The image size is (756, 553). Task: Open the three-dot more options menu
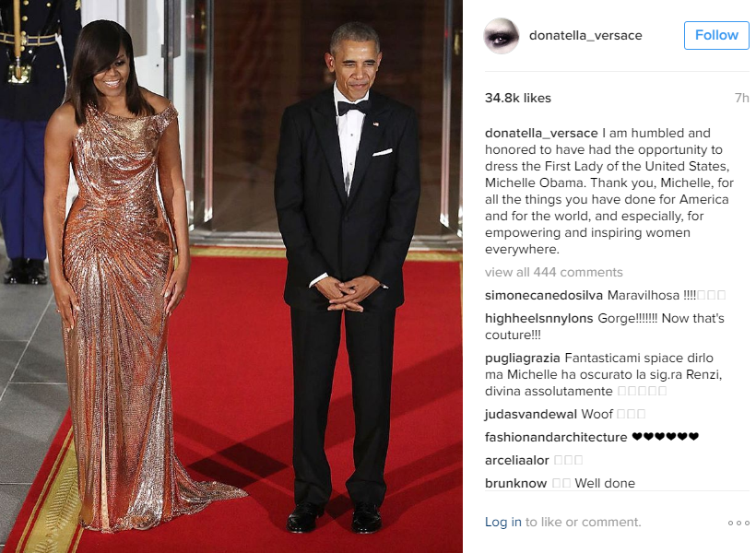(738, 523)
